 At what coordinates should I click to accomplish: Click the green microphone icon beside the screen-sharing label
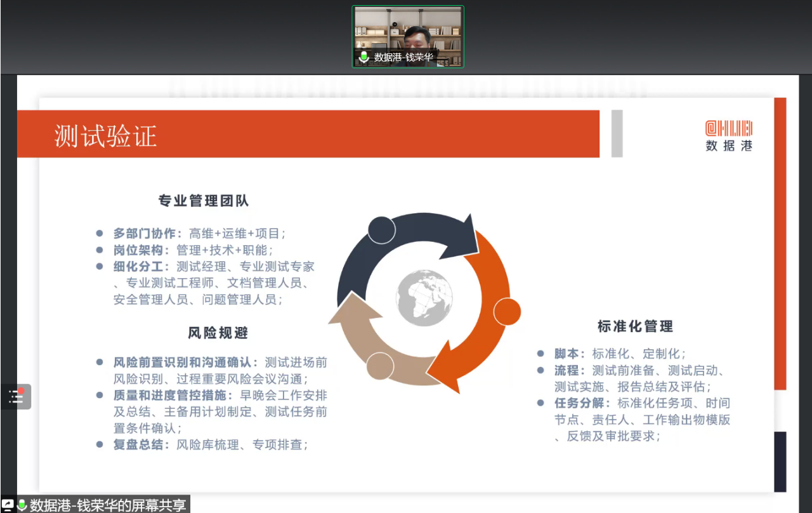coord(22,505)
